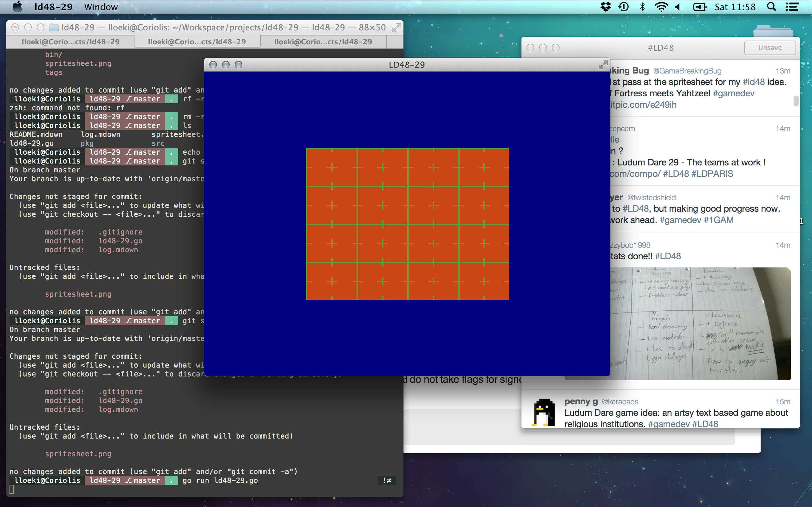
Task: Switch to the third terminal tab
Action: (x=323, y=42)
